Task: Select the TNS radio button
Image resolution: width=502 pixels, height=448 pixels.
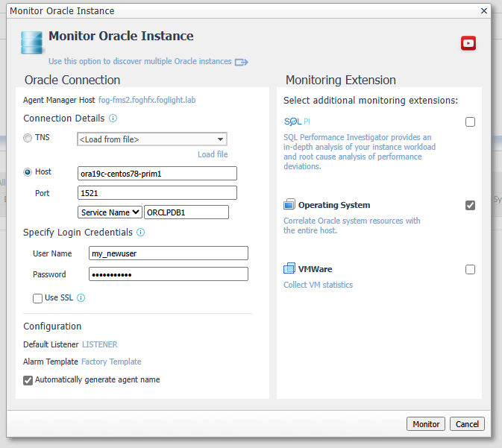Action: click(28, 138)
